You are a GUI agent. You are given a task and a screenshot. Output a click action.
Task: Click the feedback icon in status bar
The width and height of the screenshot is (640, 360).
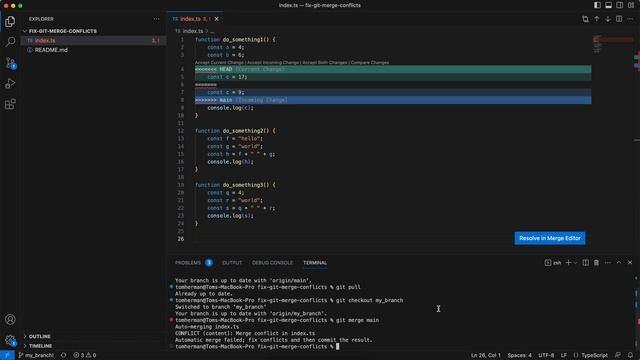tap(618, 355)
